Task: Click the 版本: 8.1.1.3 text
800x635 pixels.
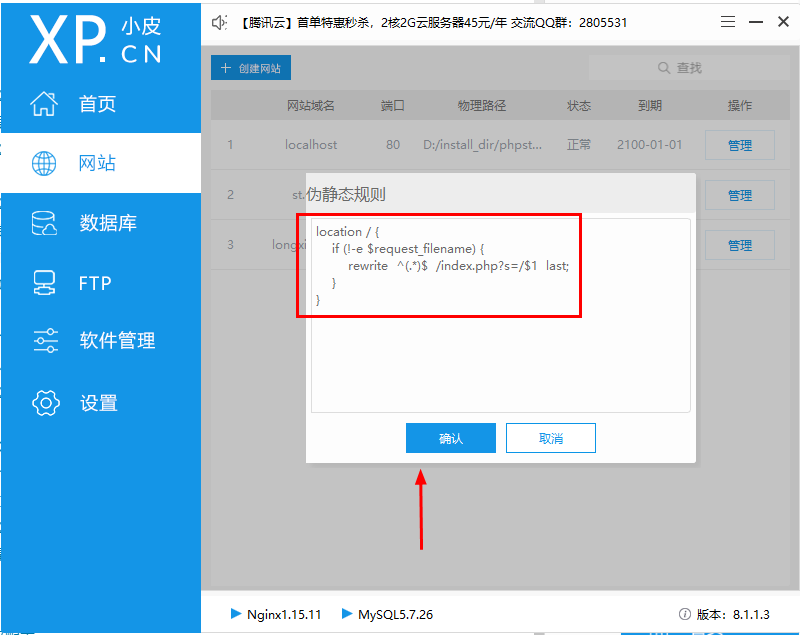Action: 733,614
